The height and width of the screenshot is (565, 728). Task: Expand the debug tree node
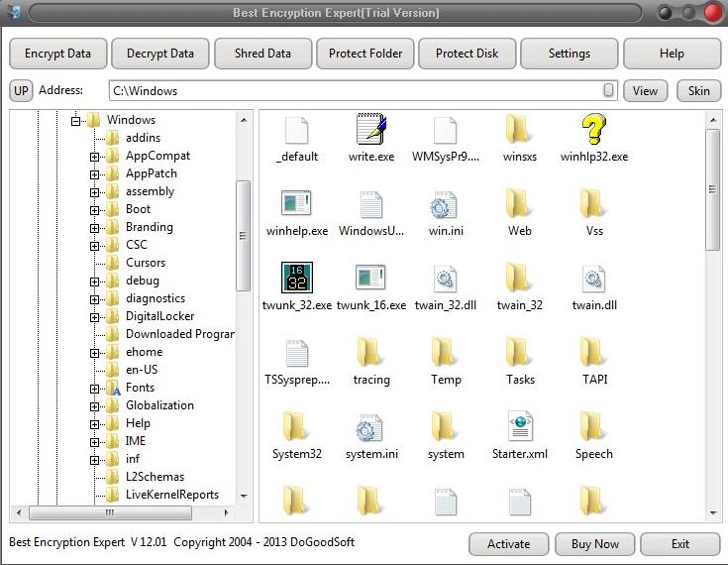(94, 282)
